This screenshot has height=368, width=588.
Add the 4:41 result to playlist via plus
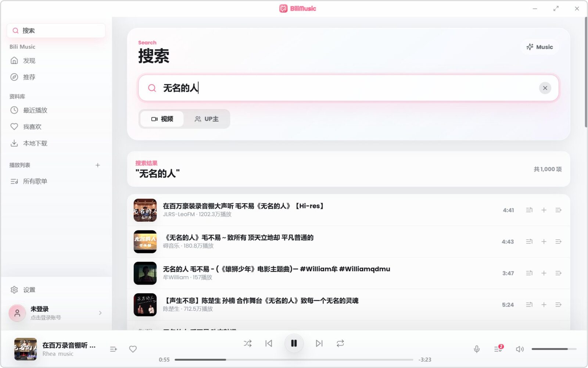[x=544, y=210]
